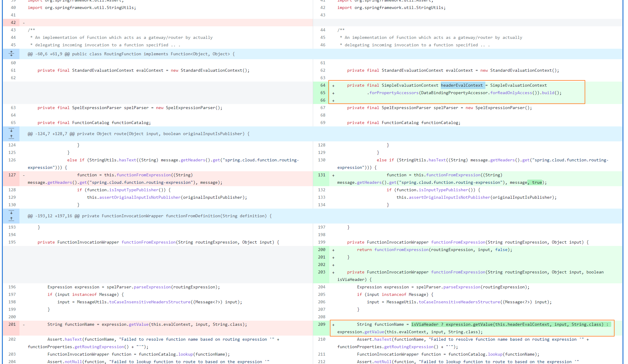The image size is (628, 364).
Task: Select left-side line number 127
Action: point(12,175)
